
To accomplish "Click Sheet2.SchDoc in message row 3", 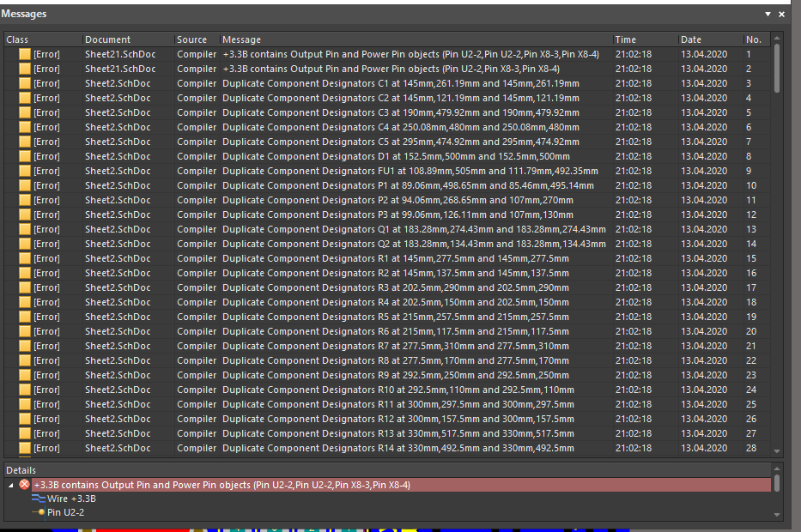I will pyautogui.click(x=118, y=83).
